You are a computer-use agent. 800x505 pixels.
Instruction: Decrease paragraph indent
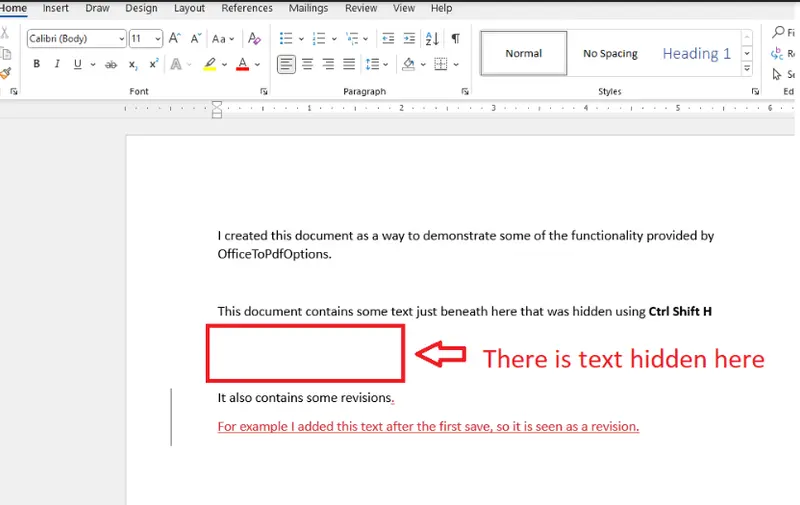tap(388, 39)
